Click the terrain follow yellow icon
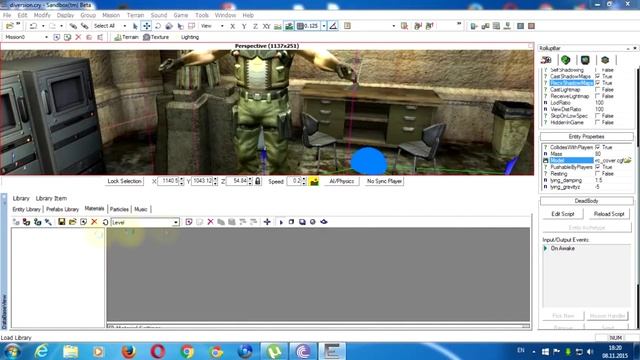The image size is (640, 360). (x=314, y=181)
